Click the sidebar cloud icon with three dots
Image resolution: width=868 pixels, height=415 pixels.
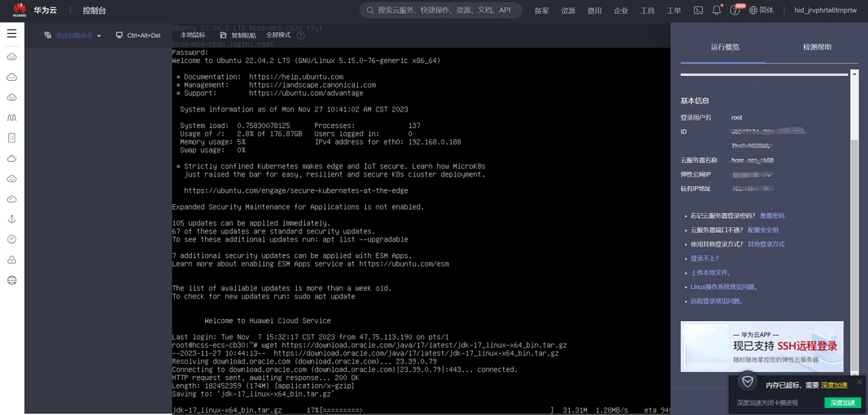click(12, 77)
